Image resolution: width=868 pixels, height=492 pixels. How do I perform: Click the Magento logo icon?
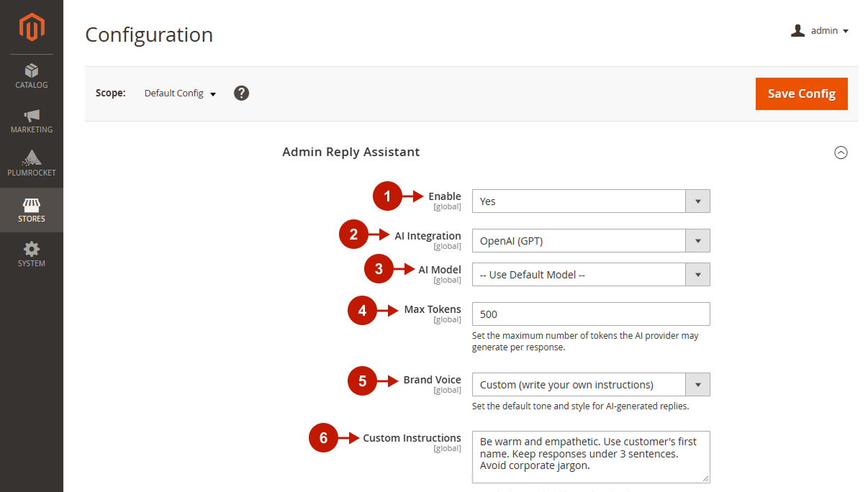point(32,27)
